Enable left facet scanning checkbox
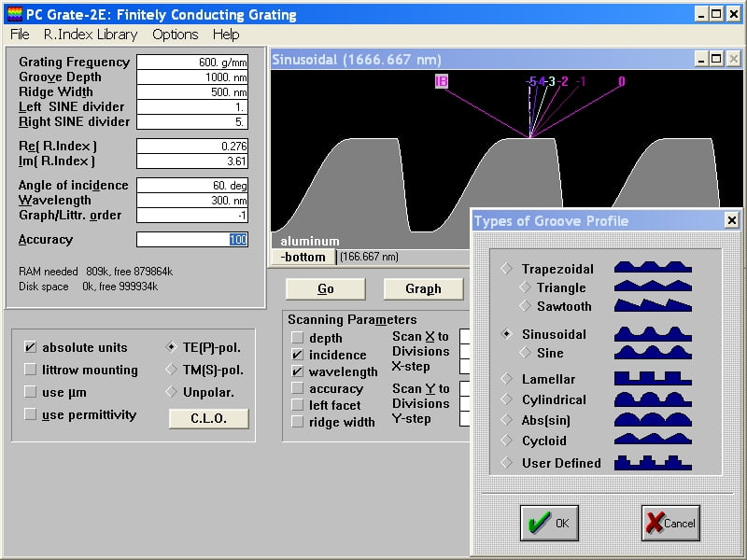Screen dimensions: 747x560 coord(297,405)
